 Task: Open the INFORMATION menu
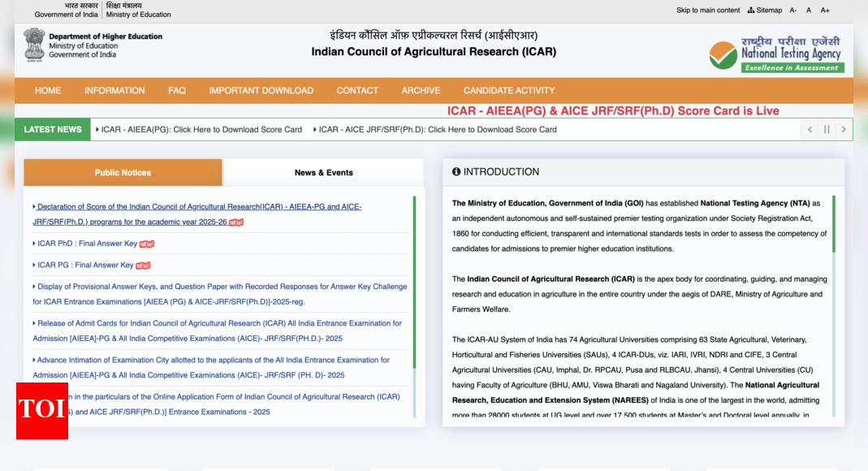pos(114,90)
